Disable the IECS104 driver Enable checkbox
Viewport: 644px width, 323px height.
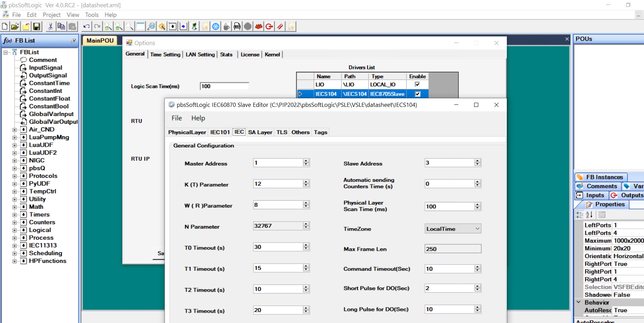(417, 93)
